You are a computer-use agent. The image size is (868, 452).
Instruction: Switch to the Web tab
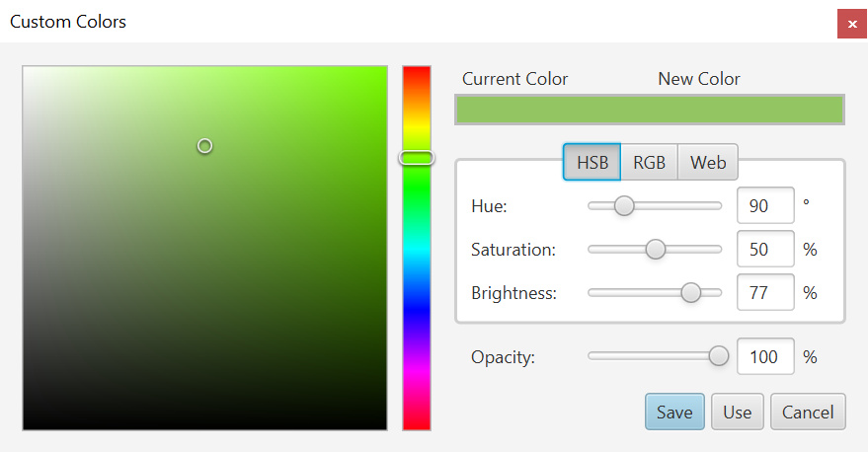coord(707,162)
